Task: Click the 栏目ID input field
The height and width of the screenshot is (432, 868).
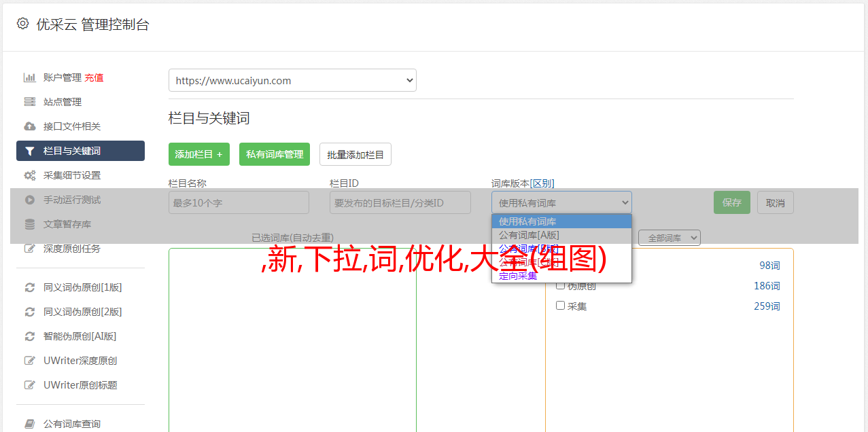Action: point(400,202)
